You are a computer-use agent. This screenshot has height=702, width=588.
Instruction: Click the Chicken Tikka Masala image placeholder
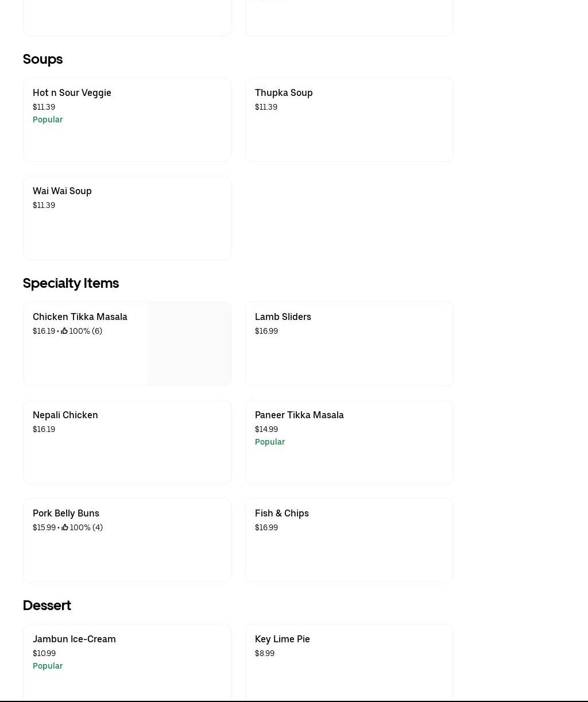point(189,344)
